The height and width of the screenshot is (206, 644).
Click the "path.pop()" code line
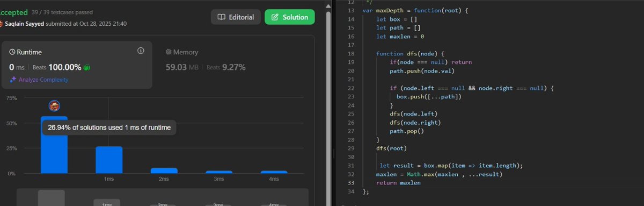coord(407,131)
